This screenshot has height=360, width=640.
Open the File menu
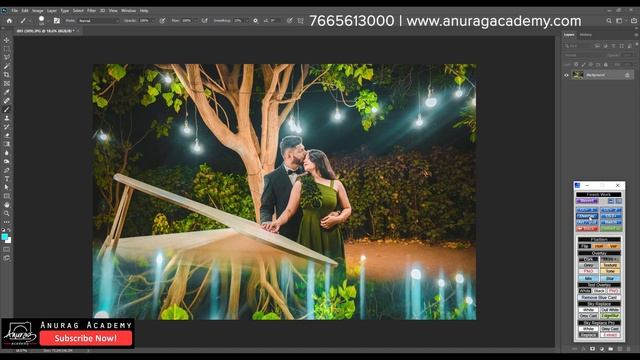pyautogui.click(x=14, y=11)
